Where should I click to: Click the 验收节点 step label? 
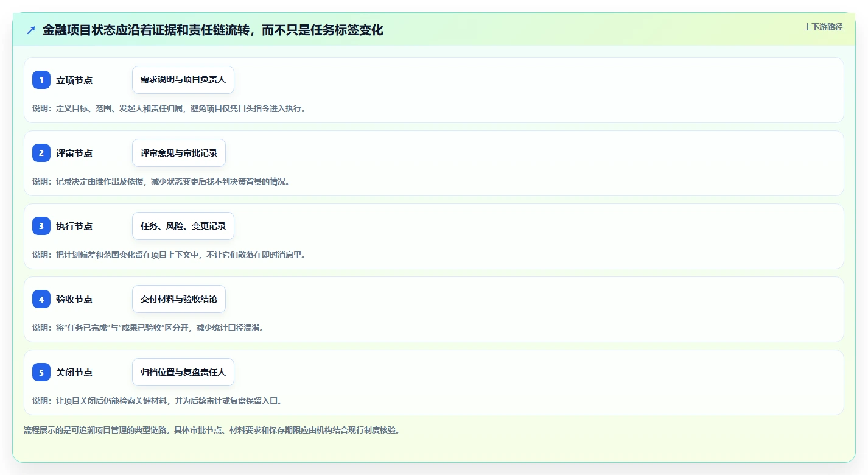tap(74, 299)
